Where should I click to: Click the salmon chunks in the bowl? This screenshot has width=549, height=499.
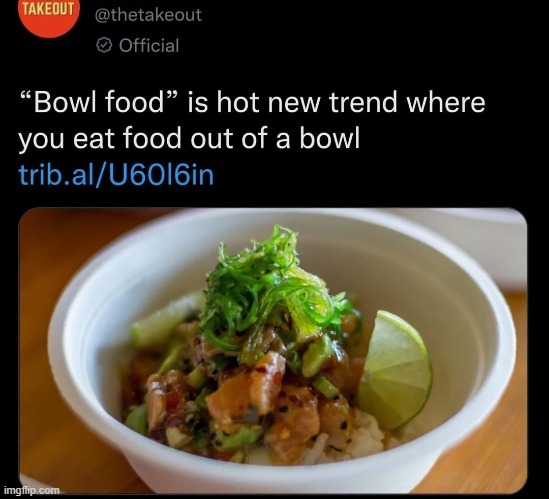(245, 389)
